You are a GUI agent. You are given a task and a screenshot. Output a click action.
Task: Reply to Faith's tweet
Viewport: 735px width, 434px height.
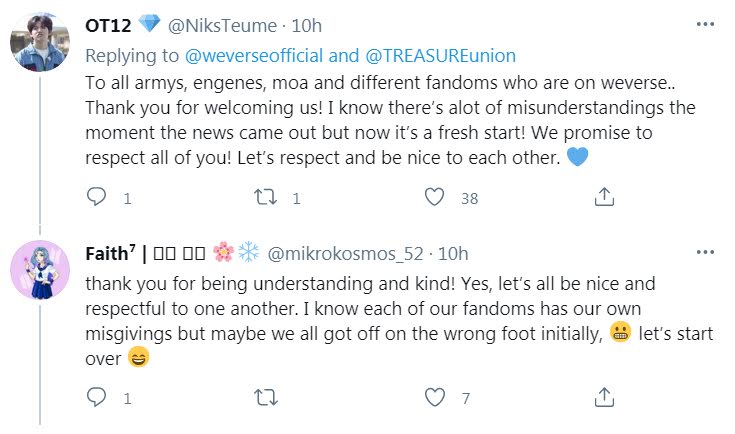96,398
